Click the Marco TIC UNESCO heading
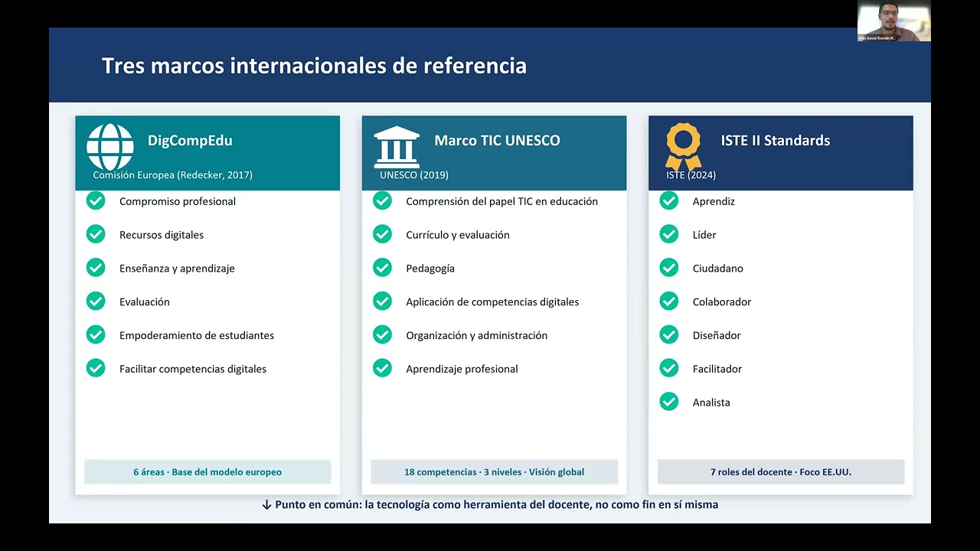 (x=497, y=141)
